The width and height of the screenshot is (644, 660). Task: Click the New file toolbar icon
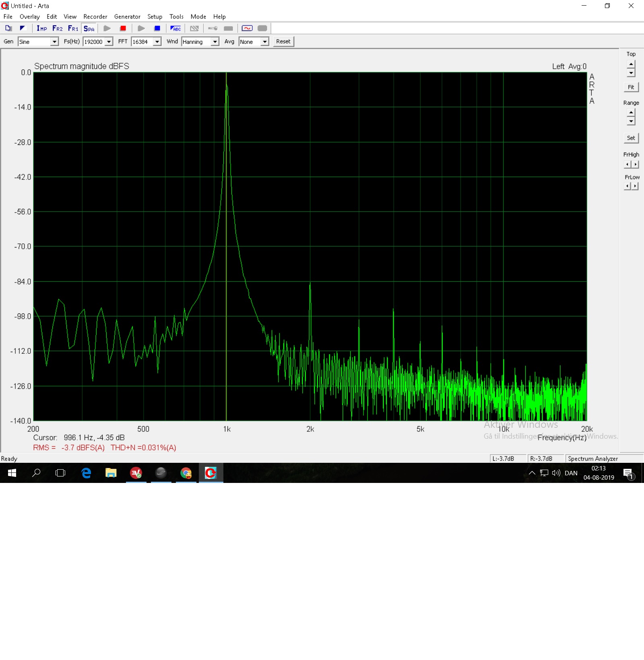click(8, 28)
